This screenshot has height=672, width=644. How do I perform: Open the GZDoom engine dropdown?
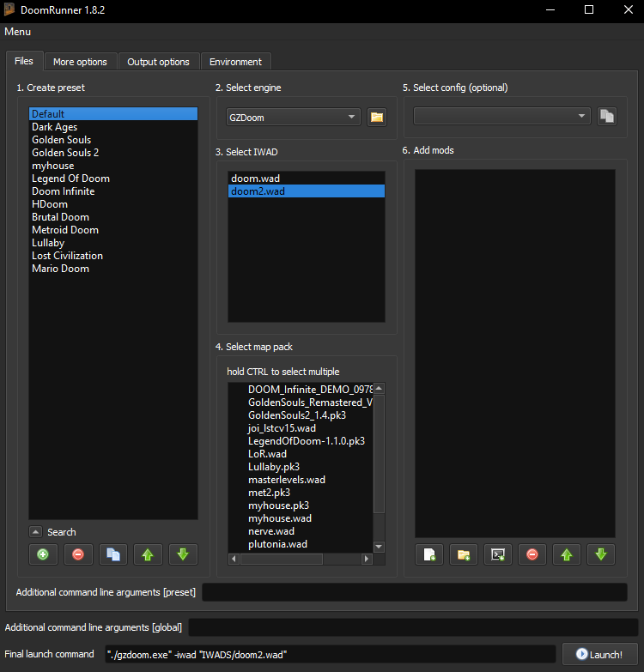294,117
